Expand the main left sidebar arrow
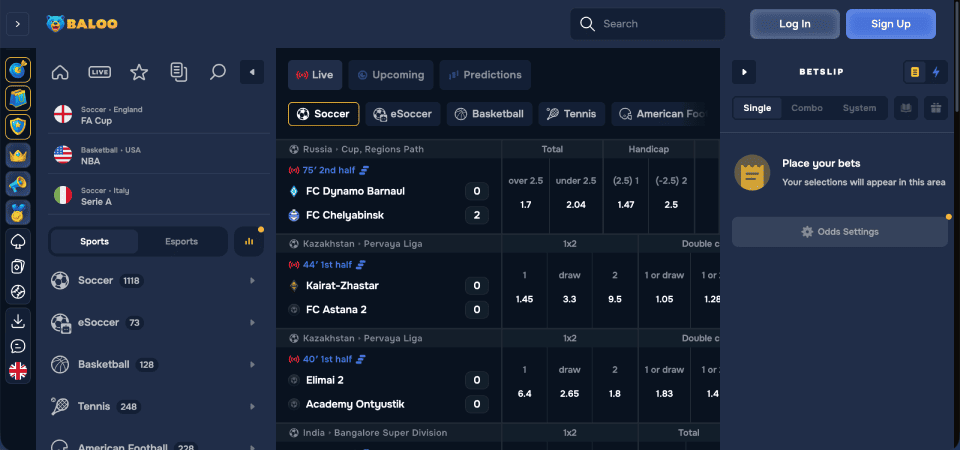 (18, 24)
